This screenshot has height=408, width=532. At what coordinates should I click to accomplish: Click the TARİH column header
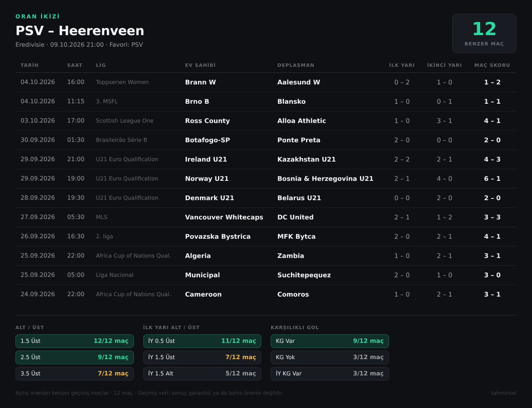pos(30,65)
